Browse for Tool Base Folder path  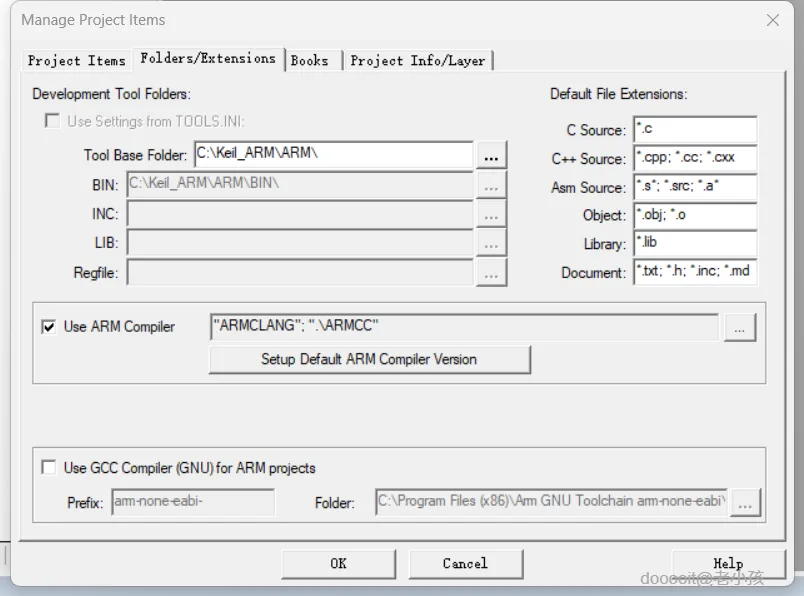pyautogui.click(x=491, y=155)
